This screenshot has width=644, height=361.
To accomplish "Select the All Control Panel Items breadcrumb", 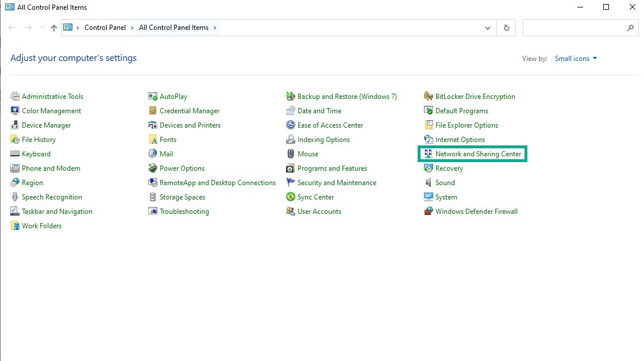I will (173, 28).
